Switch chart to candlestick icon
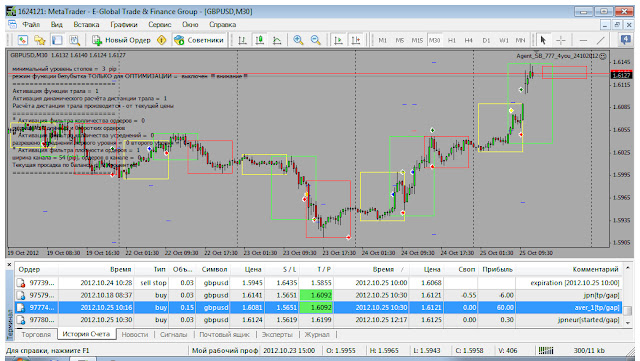Image resolution: width=640 pixels, height=361 pixels. click(259, 40)
